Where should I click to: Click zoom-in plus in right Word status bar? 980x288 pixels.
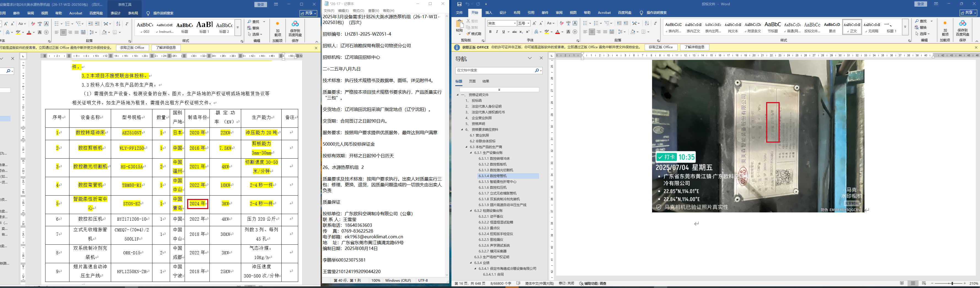pos(965,283)
